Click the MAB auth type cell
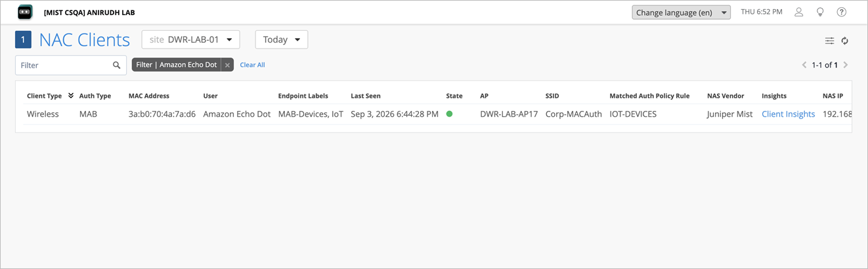Image resolution: width=868 pixels, height=269 pixels. [88, 114]
